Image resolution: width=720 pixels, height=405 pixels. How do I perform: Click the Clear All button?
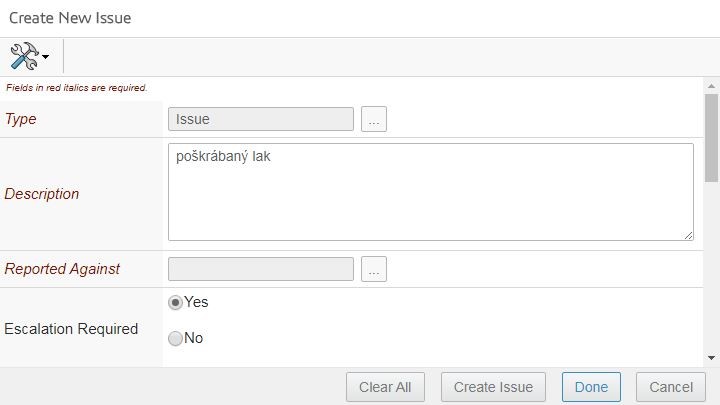pyautogui.click(x=385, y=387)
